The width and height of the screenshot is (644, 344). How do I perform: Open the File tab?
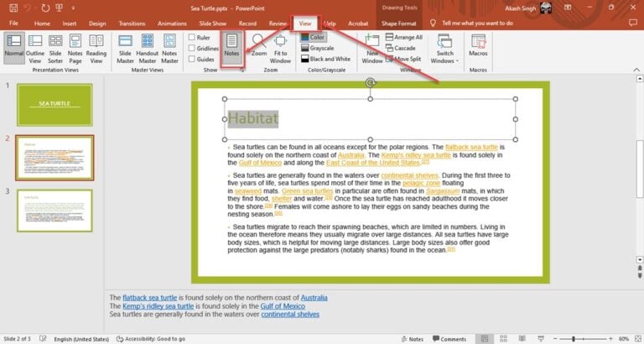13,23
